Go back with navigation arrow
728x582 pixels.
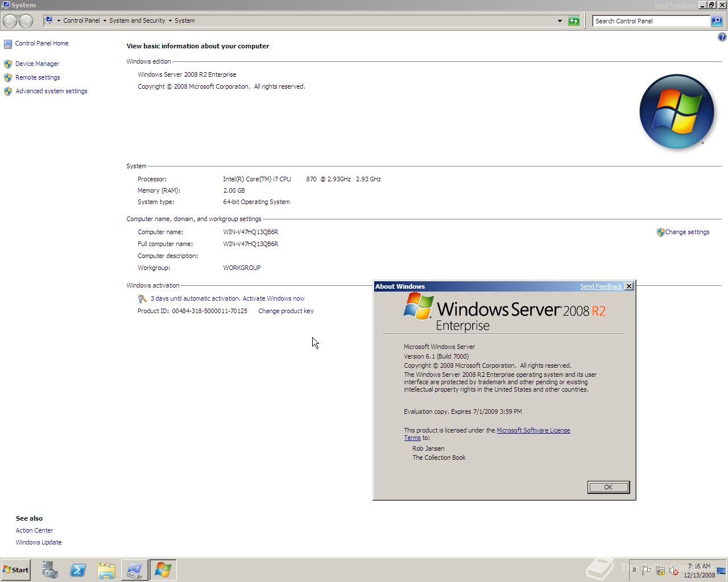pos(10,21)
